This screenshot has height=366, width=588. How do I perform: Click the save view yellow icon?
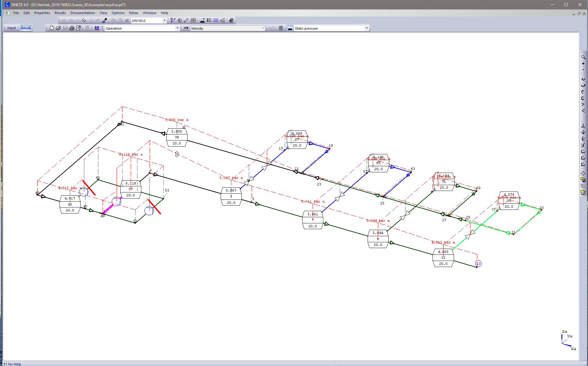click(583, 180)
